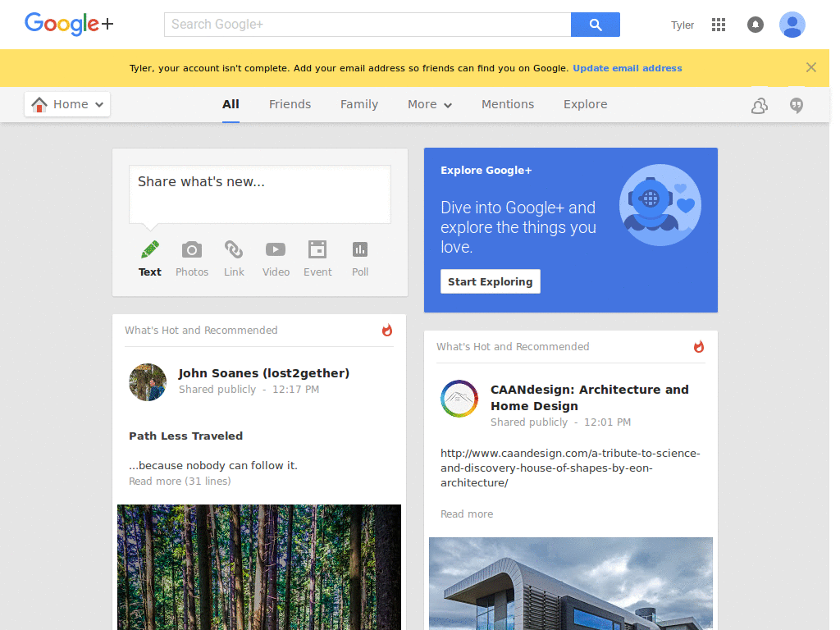Open the notifications bell

[756, 25]
